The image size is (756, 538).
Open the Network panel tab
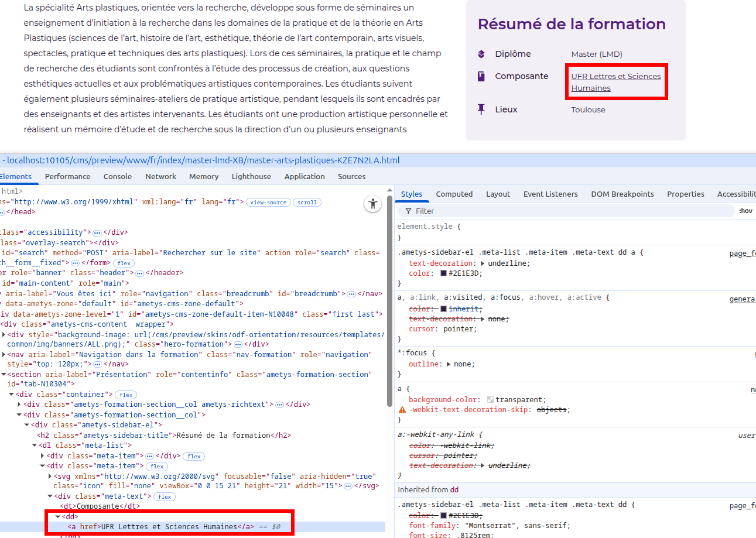pyautogui.click(x=160, y=176)
